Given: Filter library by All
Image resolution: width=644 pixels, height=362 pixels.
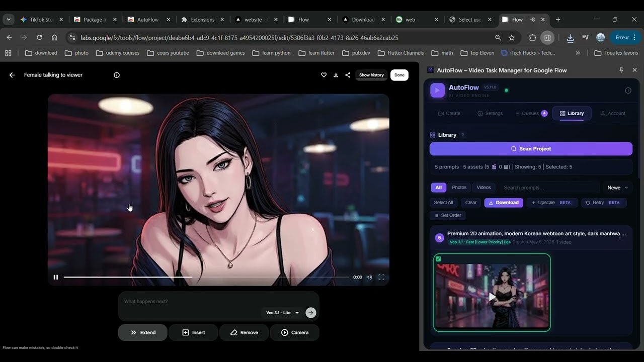Looking at the screenshot, I should tap(439, 188).
